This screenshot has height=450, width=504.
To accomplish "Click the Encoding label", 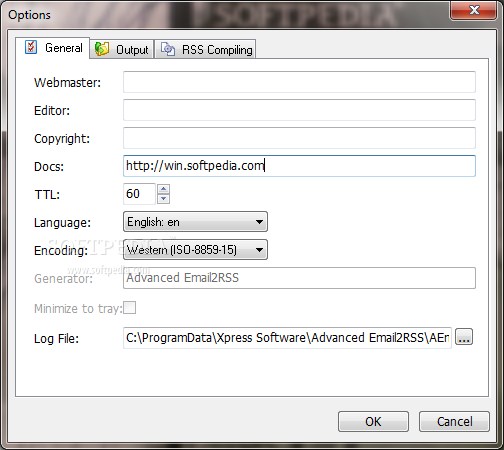I will coord(61,251).
